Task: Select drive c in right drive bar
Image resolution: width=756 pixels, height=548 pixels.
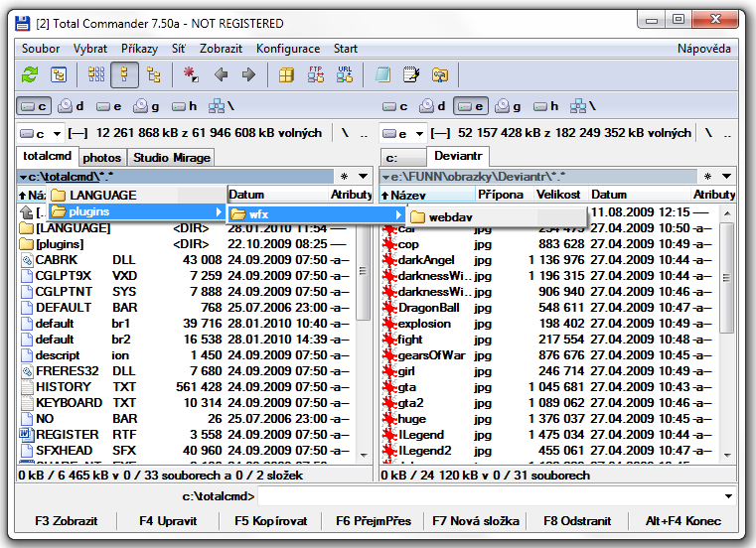Action: click(x=394, y=106)
